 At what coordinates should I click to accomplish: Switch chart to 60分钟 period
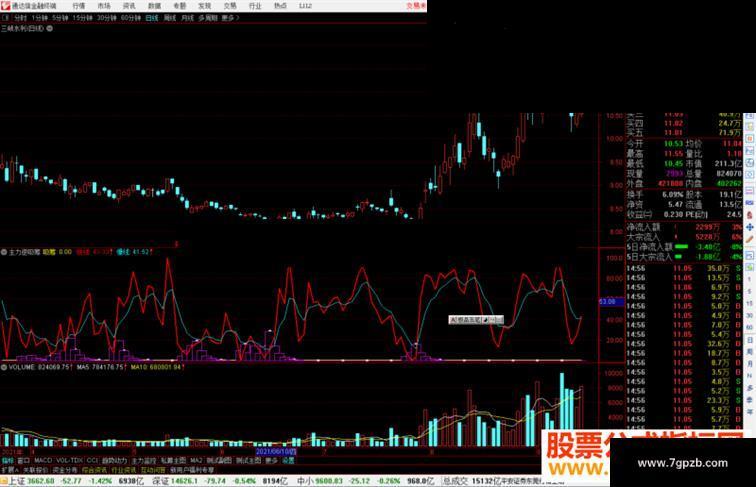131,18
